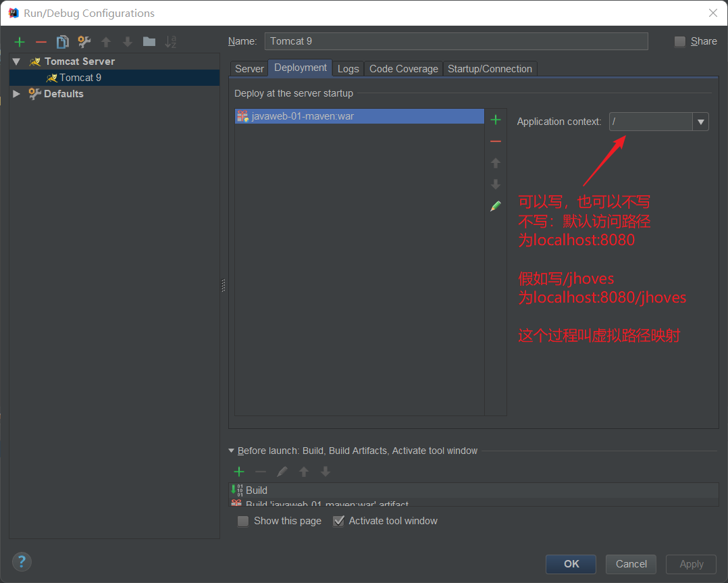Open edit defaults via the wrench icon

point(84,43)
